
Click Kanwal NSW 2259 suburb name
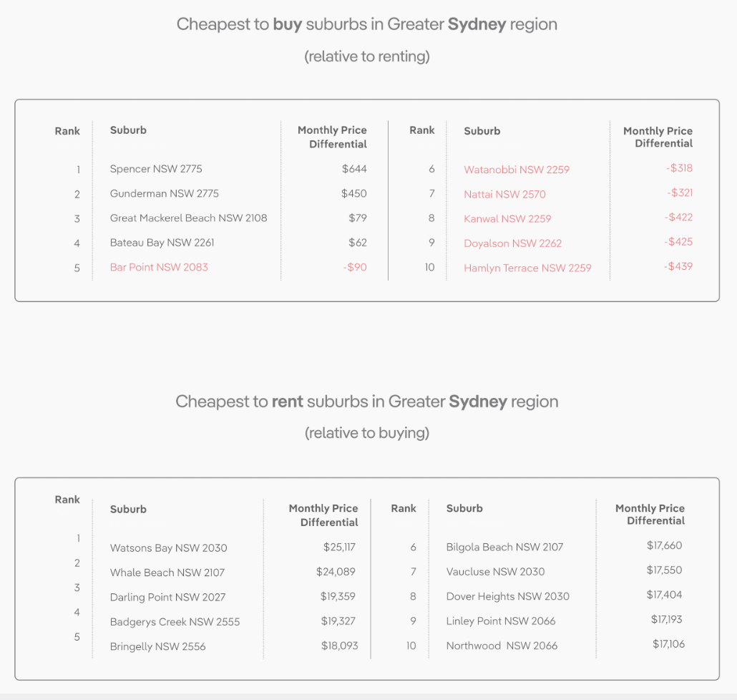[507, 218]
